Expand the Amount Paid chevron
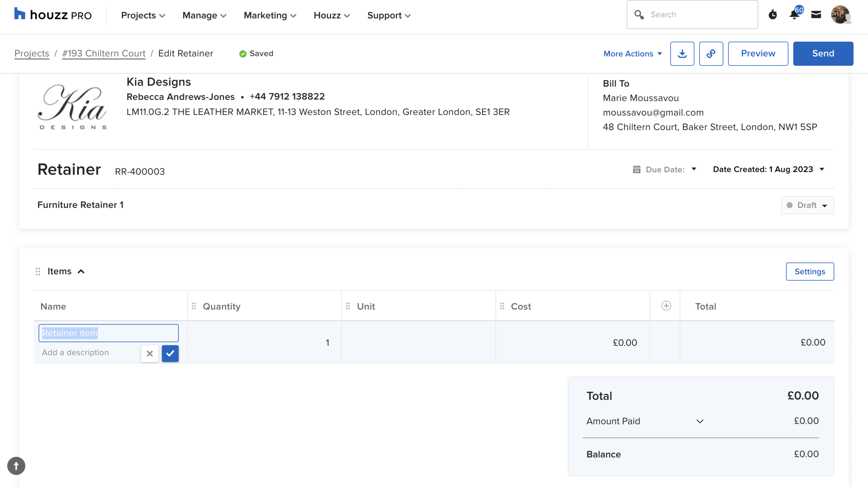Screen dimensions: 868x487 click(x=700, y=421)
